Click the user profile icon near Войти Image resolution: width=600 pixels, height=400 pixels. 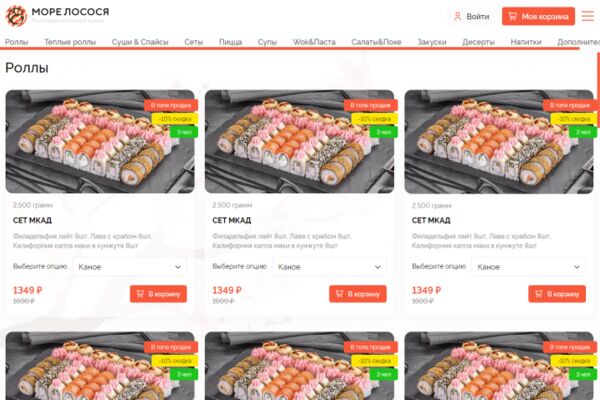tap(457, 16)
